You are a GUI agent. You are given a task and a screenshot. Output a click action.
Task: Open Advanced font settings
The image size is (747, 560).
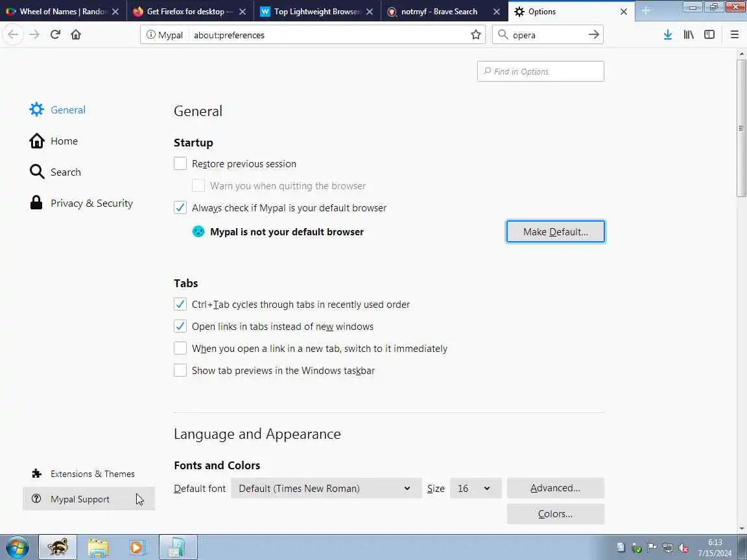pyautogui.click(x=556, y=488)
